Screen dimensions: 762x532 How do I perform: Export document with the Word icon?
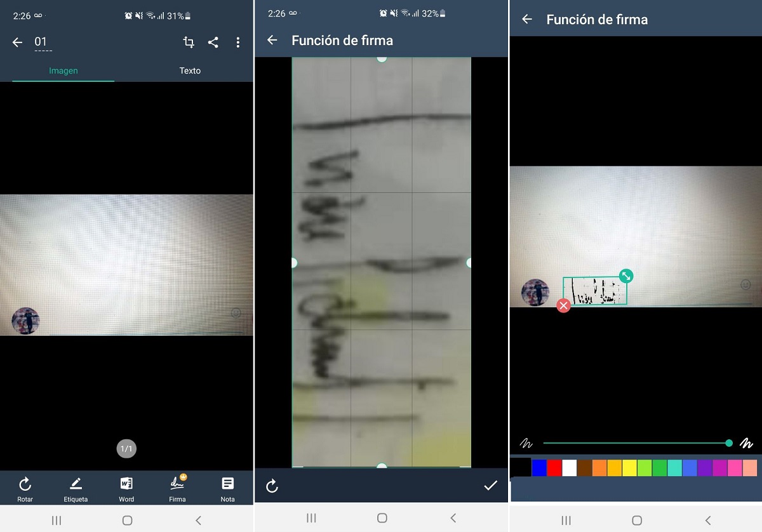126,486
